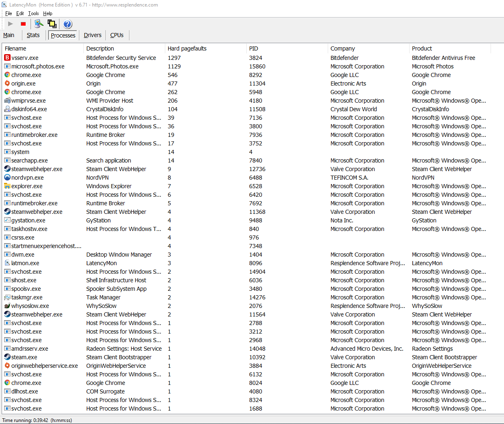Click the wmiprvse.exe process icon

pyautogui.click(x=7, y=101)
